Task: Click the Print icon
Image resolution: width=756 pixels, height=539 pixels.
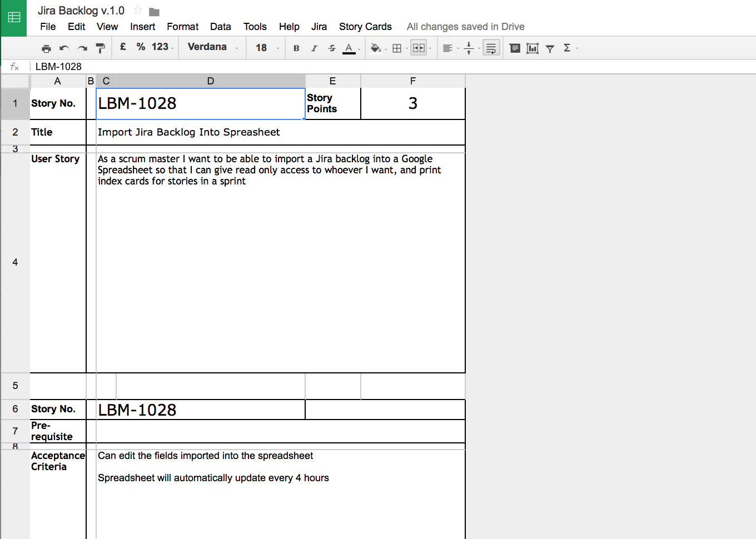Action: (46, 48)
